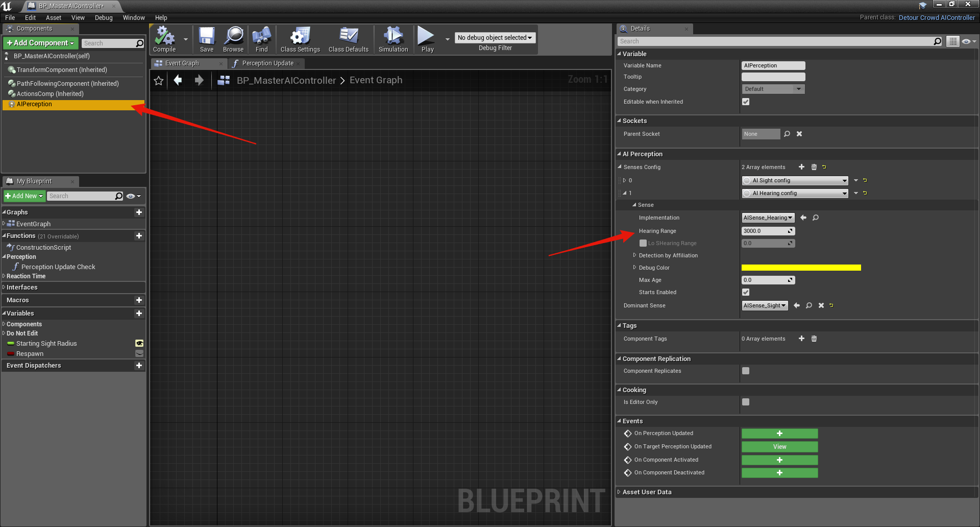Open the Asset menu

coord(53,17)
